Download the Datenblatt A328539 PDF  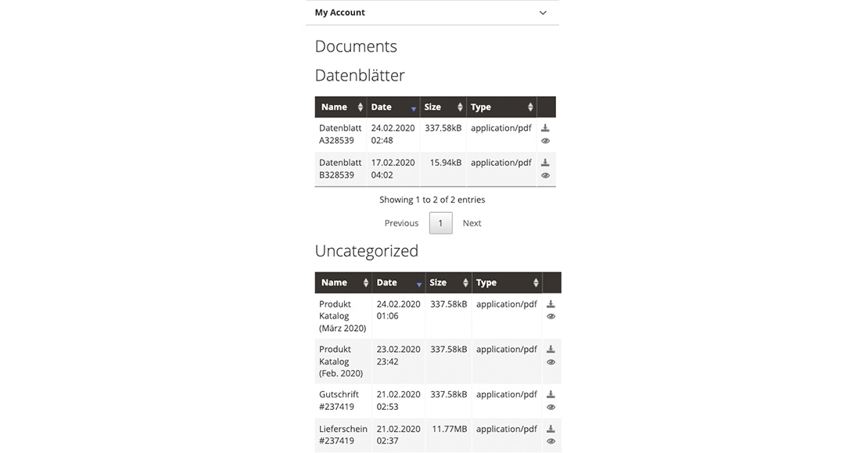(545, 128)
